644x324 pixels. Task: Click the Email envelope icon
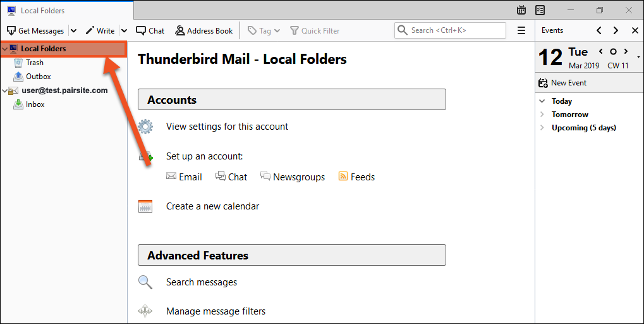(171, 177)
